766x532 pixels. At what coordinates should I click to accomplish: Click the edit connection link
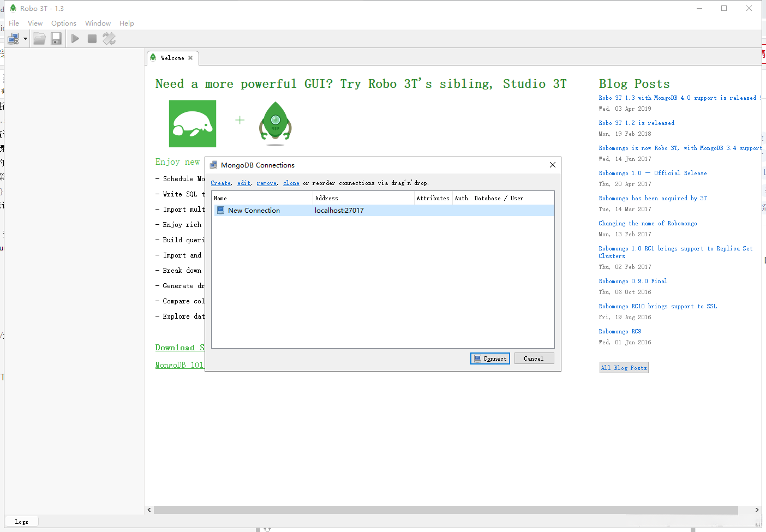(x=244, y=183)
